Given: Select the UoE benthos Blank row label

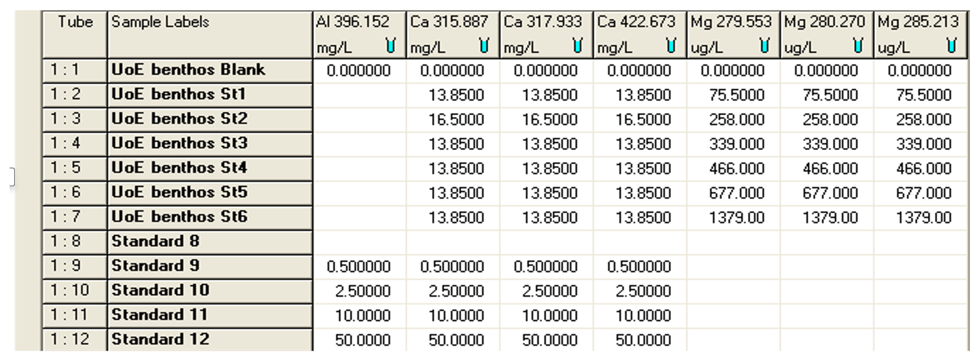Looking at the screenshot, I should pyautogui.click(x=209, y=70).
